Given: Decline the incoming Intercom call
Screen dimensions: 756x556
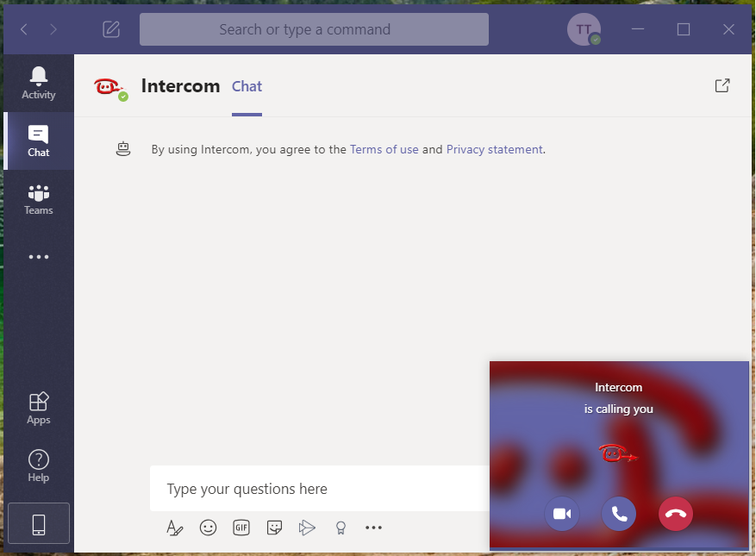Looking at the screenshot, I should [676, 514].
